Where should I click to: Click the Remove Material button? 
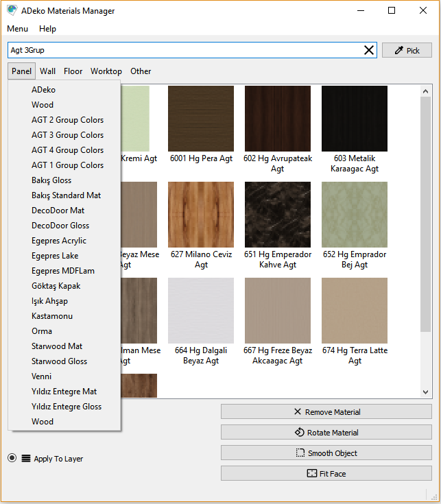326,411
